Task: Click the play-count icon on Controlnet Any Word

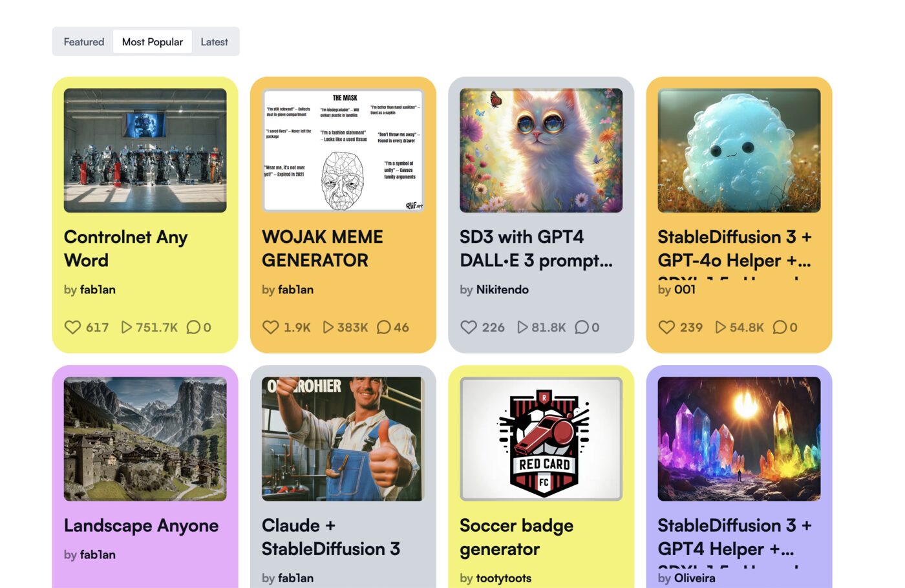Action: pos(127,328)
